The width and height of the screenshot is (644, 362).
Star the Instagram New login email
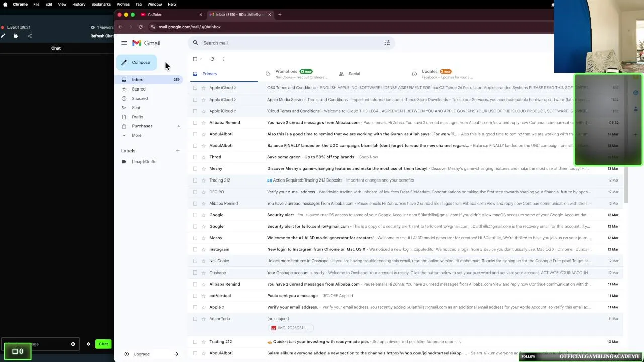click(x=204, y=250)
